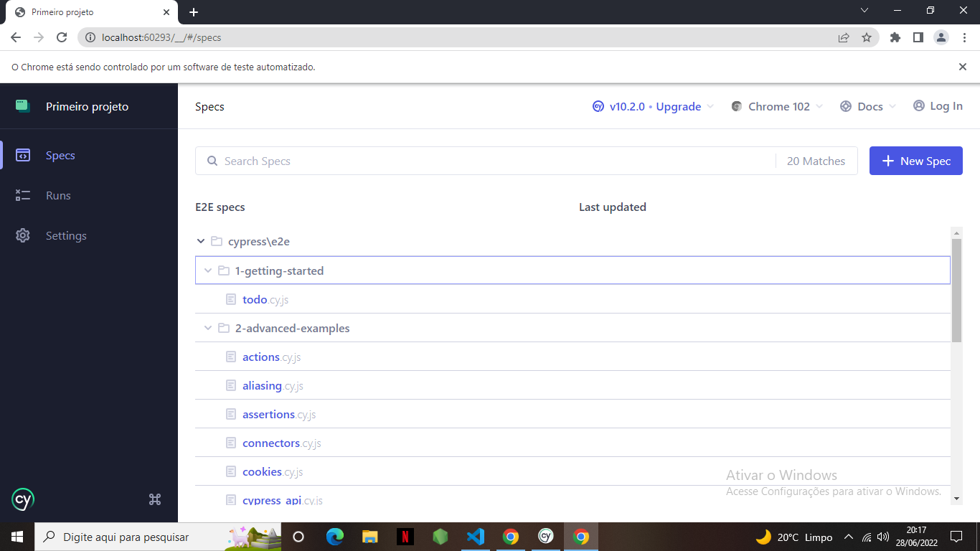Open the Chrome extensions puzzle icon
The image size is (980, 551).
895,37
